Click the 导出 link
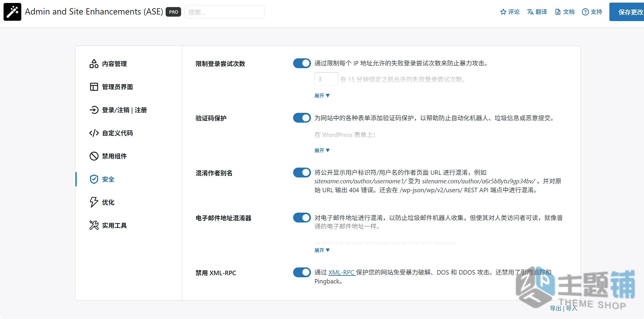The image size is (644, 319). [556, 308]
